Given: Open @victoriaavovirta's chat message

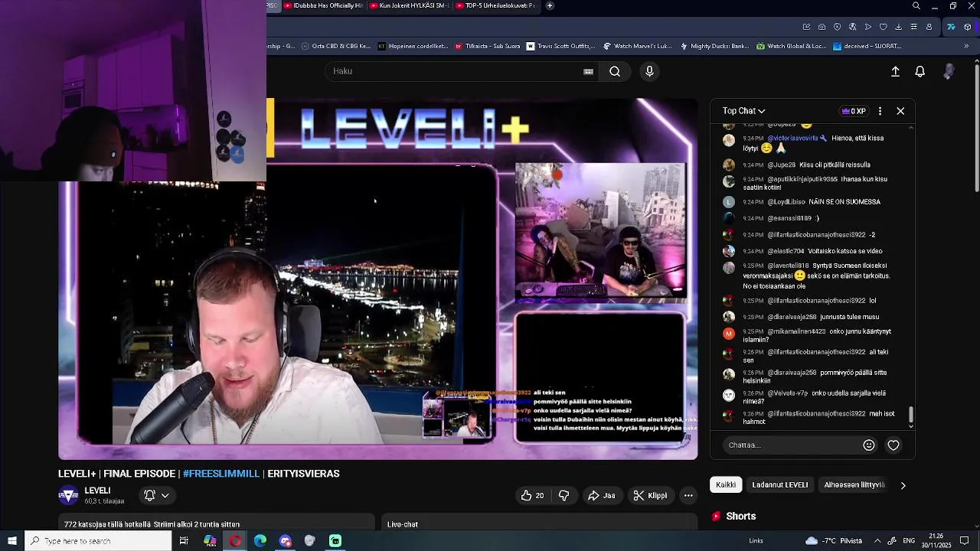Looking at the screenshot, I should (812, 143).
